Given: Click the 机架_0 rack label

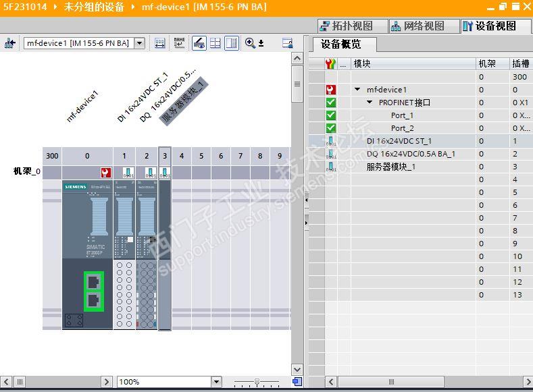Looking at the screenshot, I should pos(27,171).
